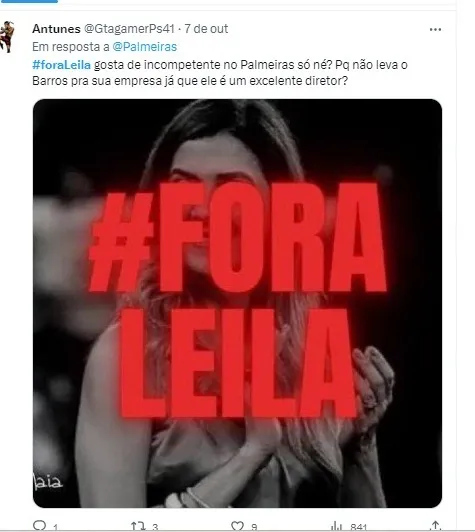Open the #foraLeila hashtag link
Viewport: 475px width, 532px height.
pos(61,64)
